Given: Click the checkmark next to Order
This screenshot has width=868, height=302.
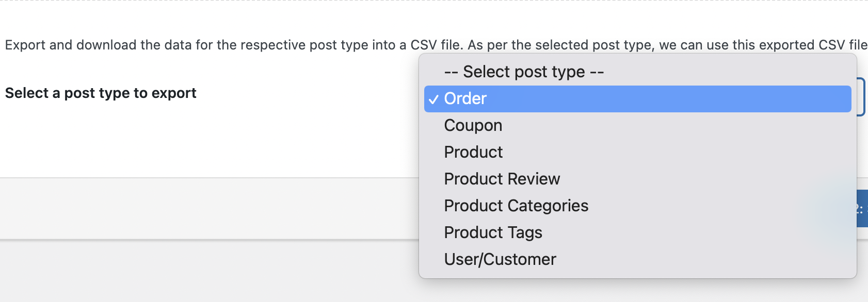Looking at the screenshot, I should click(433, 99).
